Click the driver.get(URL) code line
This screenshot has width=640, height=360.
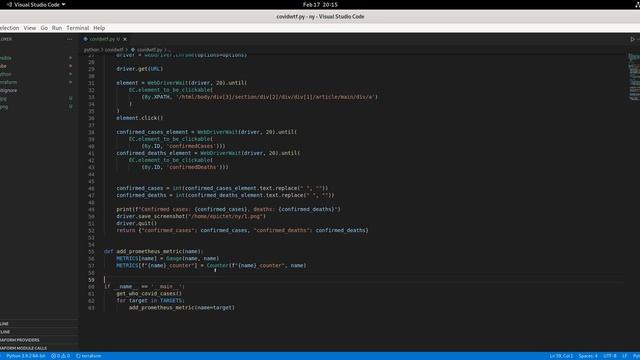click(x=140, y=69)
